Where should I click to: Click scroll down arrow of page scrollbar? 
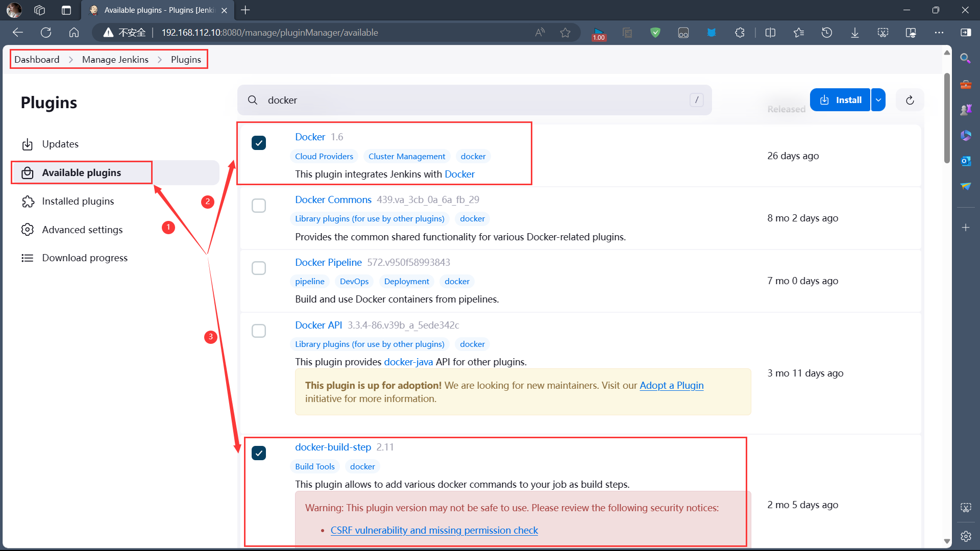(947, 541)
